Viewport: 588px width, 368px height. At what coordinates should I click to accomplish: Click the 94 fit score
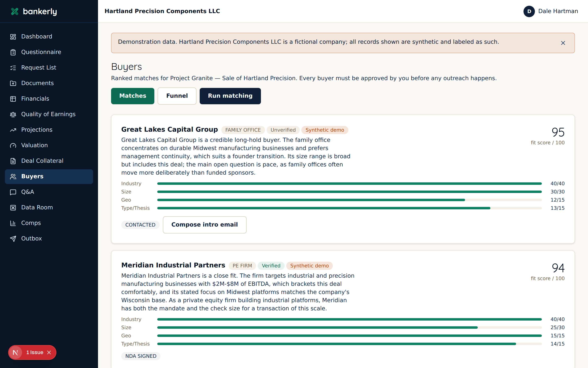558,268
